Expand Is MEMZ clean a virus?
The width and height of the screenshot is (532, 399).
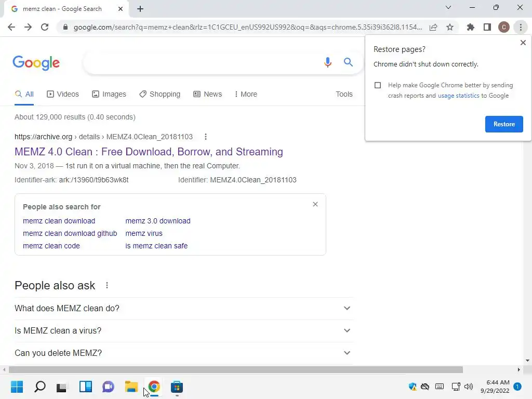coord(183,331)
